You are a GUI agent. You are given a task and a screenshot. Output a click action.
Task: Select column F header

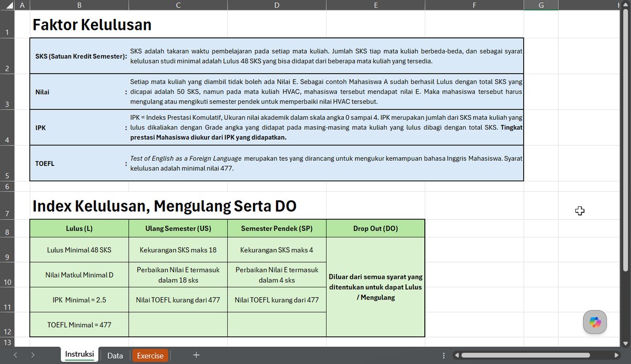click(474, 5)
